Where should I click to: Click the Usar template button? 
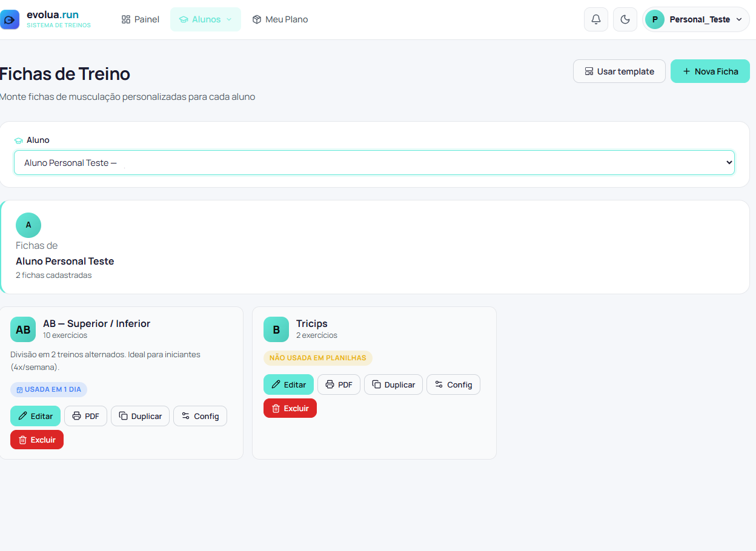point(619,71)
